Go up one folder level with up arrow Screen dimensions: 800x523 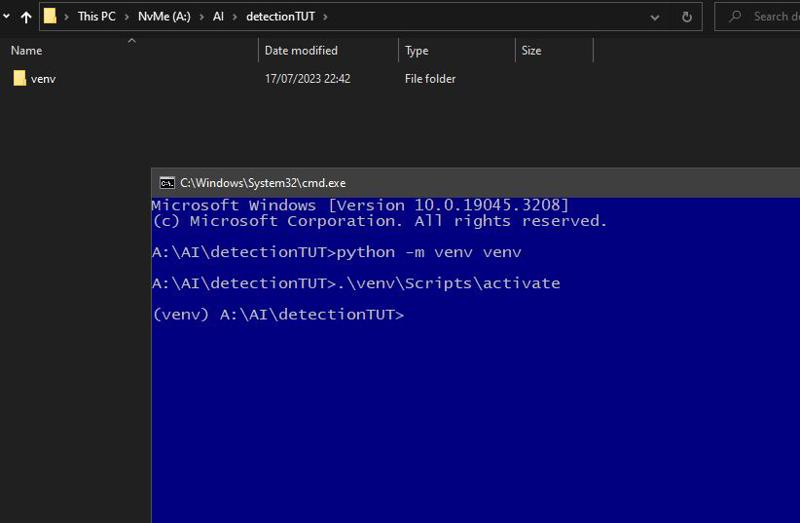tap(26, 17)
